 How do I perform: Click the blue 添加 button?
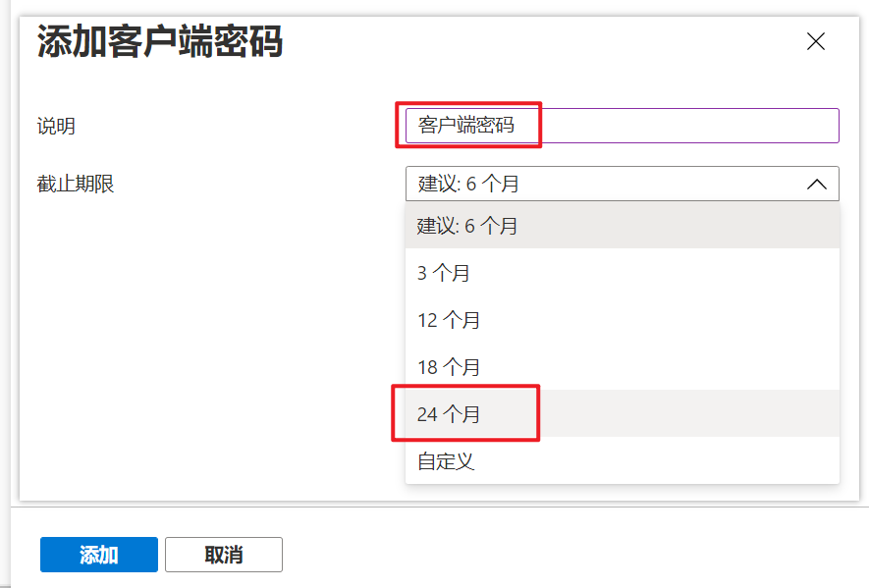pyautogui.click(x=98, y=554)
